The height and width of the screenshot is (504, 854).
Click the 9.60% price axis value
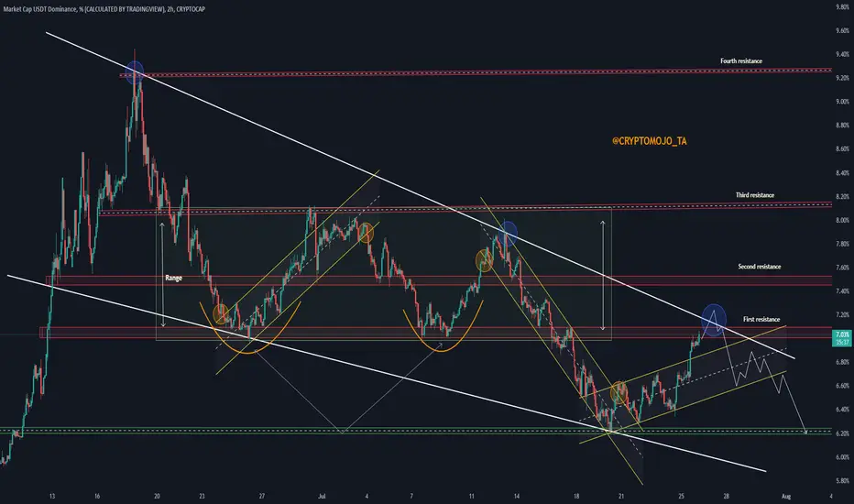click(x=842, y=31)
